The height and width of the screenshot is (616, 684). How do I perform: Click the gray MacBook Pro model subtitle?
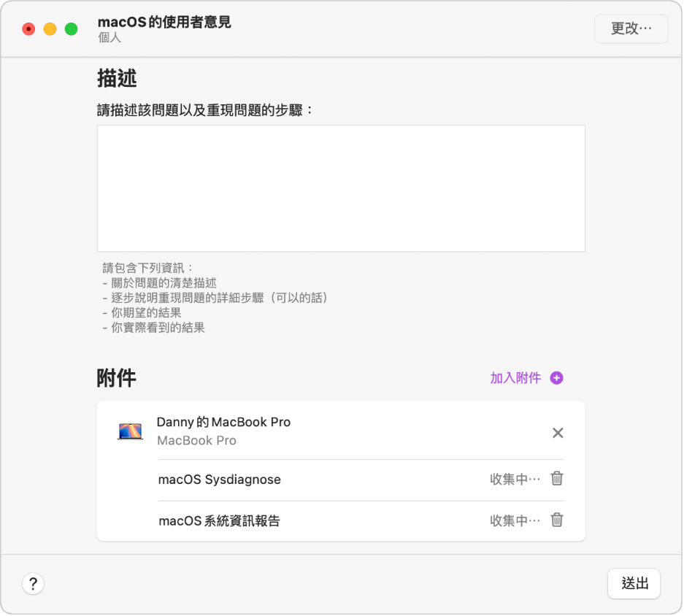tap(196, 441)
